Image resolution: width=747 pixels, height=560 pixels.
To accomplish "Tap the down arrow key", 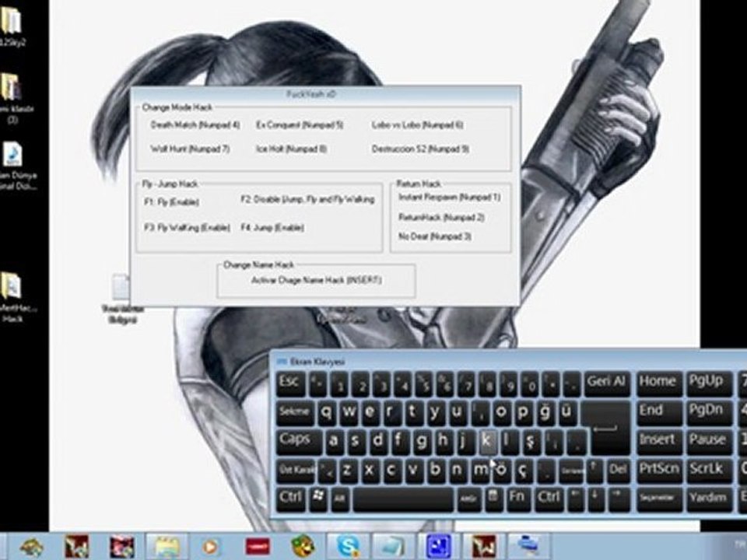I will 596,499.
